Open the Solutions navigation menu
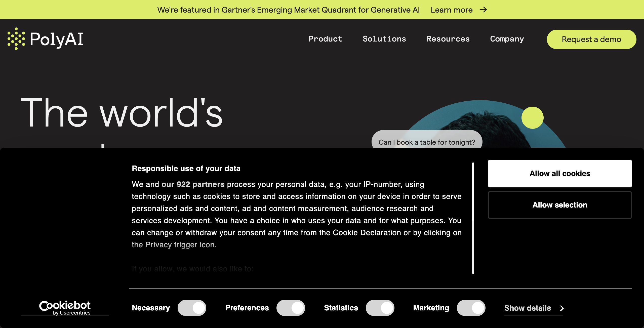644x328 pixels. 384,39
